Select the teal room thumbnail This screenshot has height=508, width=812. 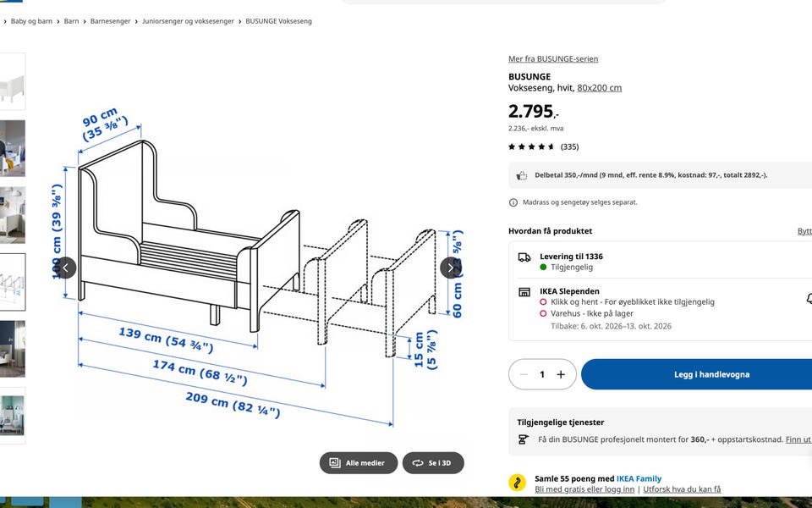point(13,416)
